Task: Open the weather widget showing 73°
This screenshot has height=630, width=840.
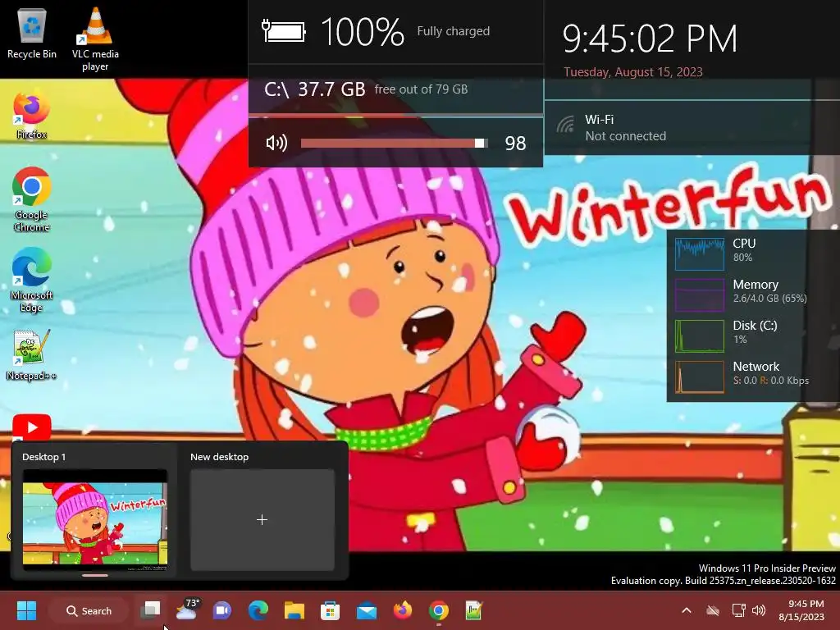Action: coord(187,610)
